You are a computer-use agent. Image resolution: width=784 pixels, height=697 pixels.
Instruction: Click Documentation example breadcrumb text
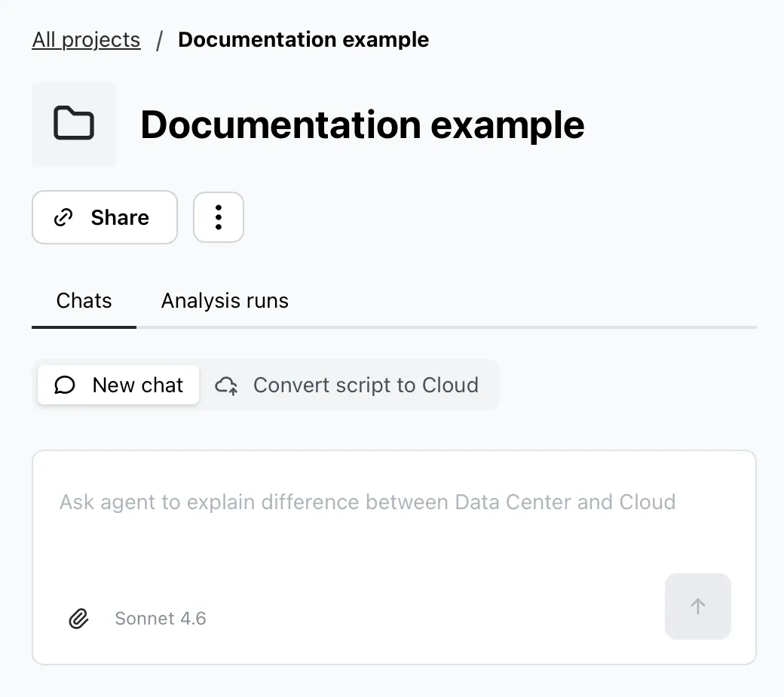(304, 39)
